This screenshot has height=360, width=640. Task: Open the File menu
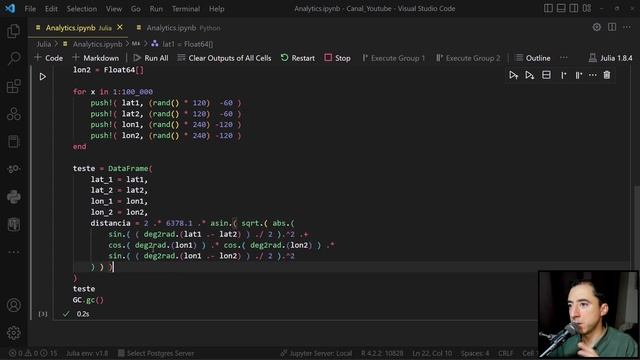[x=30, y=9]
